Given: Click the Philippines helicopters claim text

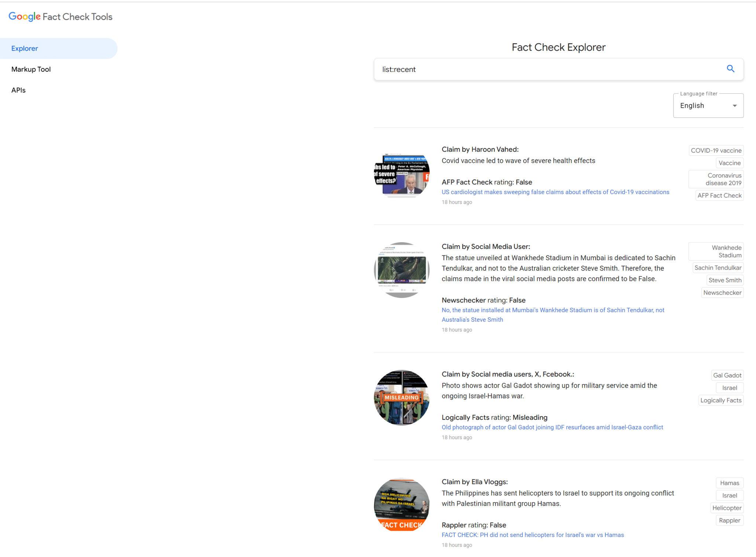Looking at the screenshot, I should click(x=558, y=498).
